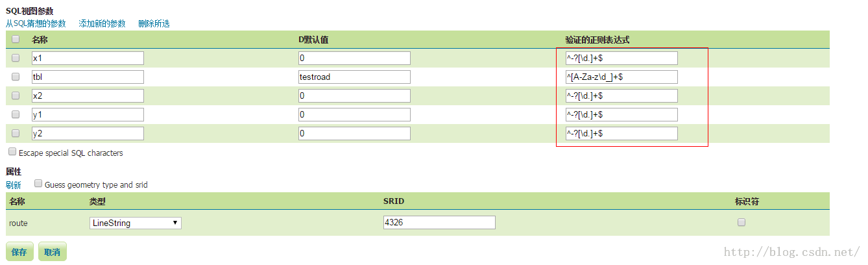The width and height of the screenshot is (868, 265).
Task: Tick the y2 parameter row checkbox
Action: coord(16,133)
